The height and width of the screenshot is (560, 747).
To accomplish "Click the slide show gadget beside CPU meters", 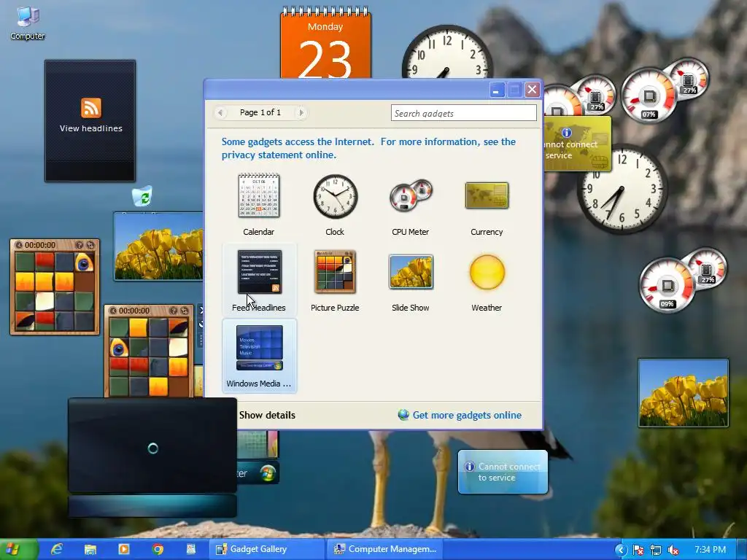I will [x=683, y=393].
